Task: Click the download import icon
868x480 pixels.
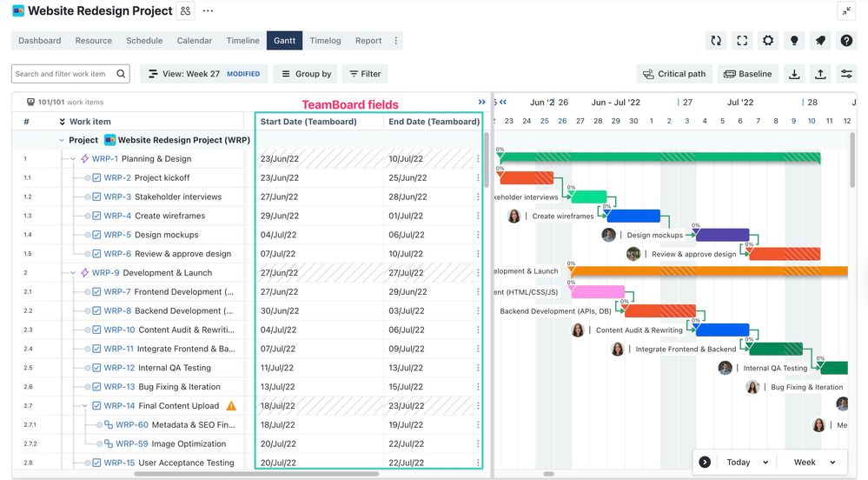Action: coord(794,74)
